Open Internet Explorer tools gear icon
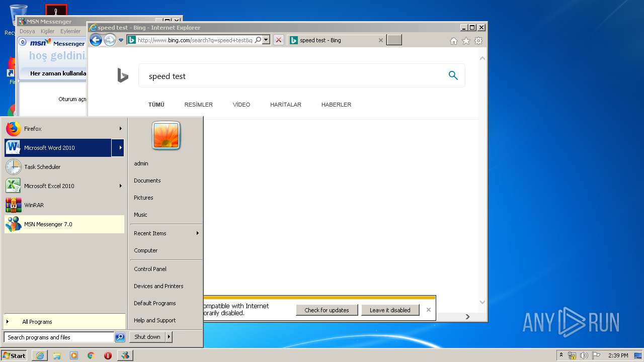 point(478,41)
